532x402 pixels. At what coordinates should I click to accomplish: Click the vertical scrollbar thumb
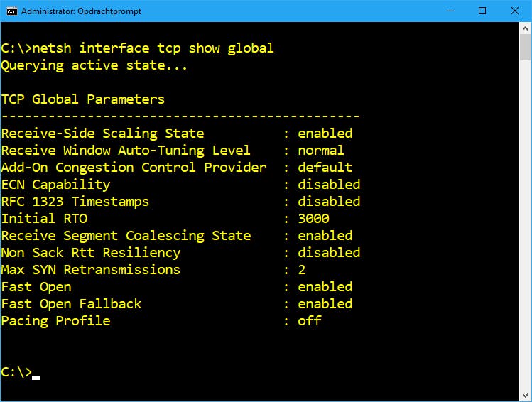point(525,48)
